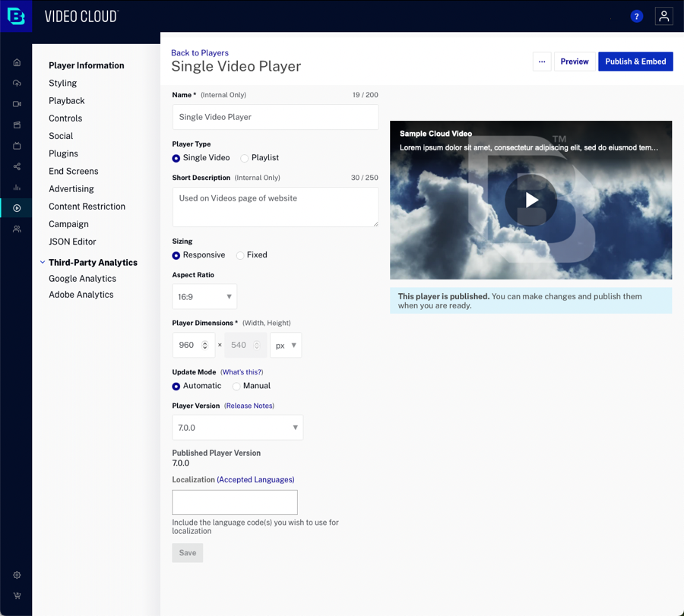This screenshot has height=616, width=684.
Task: Click the Localization language code field
Action: [235, 502]
